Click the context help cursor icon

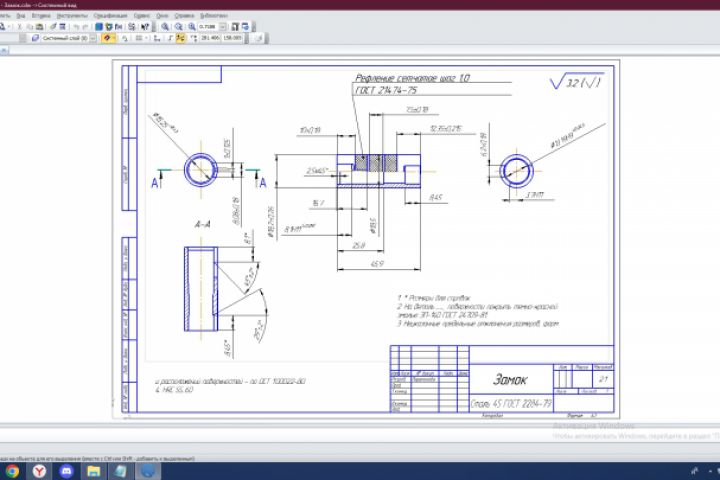[145, 27]
